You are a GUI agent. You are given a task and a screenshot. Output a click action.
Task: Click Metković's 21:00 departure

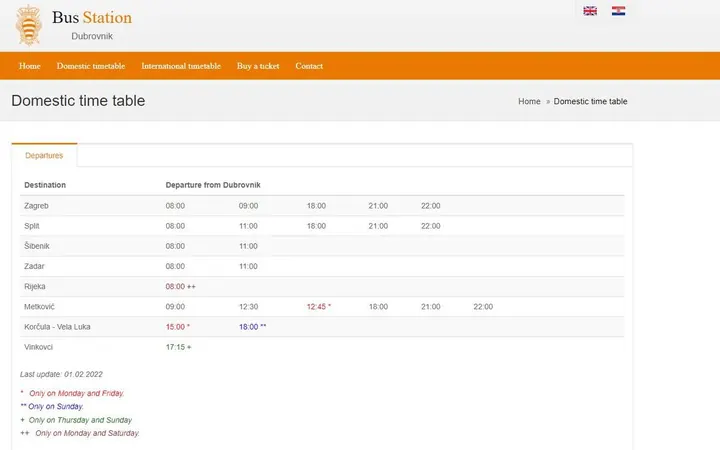click(x=431, y=307)
